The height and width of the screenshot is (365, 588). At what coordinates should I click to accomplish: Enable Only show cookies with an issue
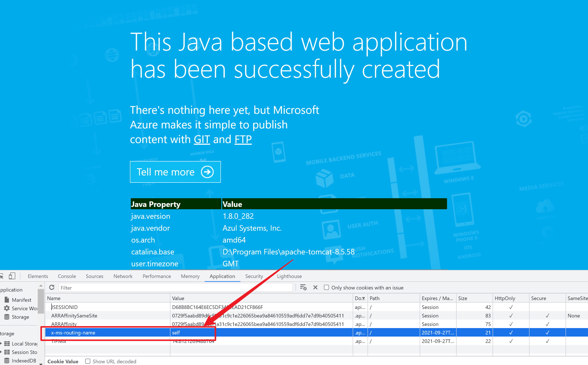pos(326,288)
